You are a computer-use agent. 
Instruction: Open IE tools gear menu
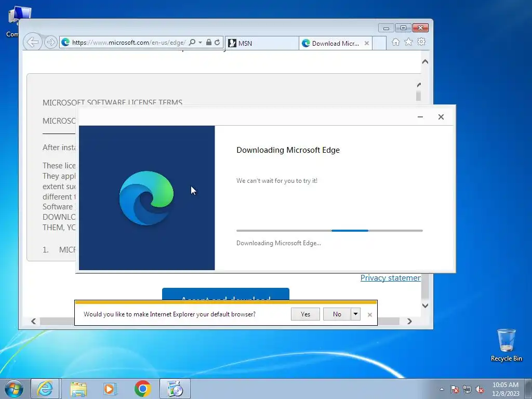[x=421, y=42]
